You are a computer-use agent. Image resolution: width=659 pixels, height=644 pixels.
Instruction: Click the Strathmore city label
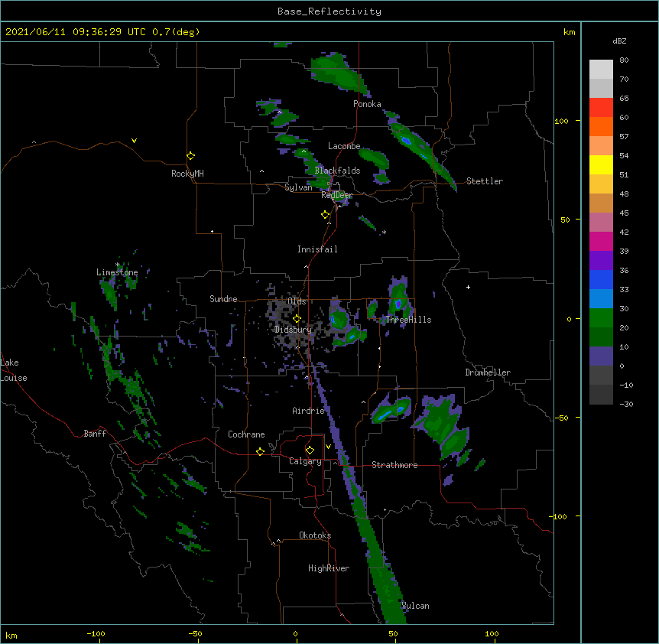[x=394, y=465]
